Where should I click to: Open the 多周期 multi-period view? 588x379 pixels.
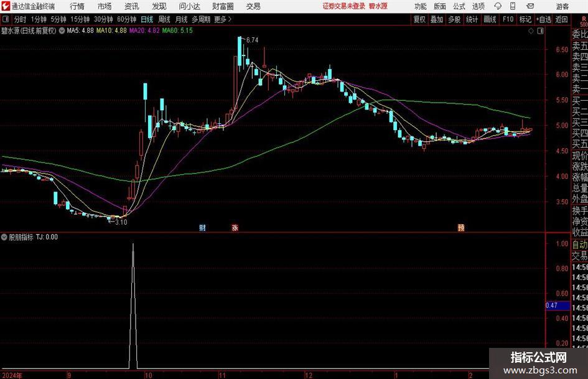tap(201, 19)
